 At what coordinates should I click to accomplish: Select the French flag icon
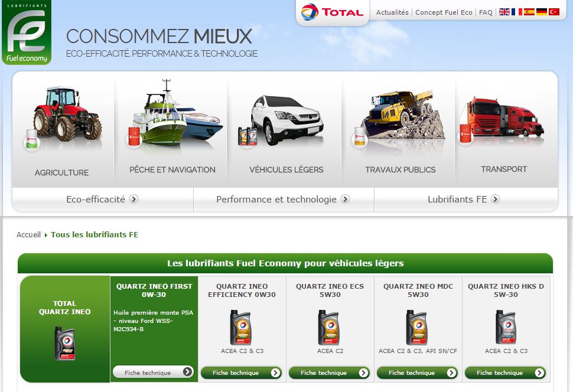516,11
